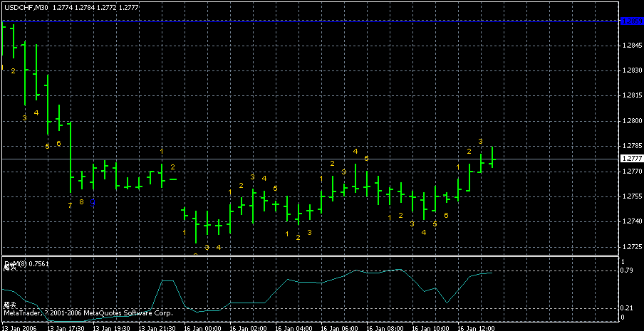Image resolution: width=644 pixels, height=331 pixels.
Task: Select the orange number 7 count marker
Action: (70, 206)
